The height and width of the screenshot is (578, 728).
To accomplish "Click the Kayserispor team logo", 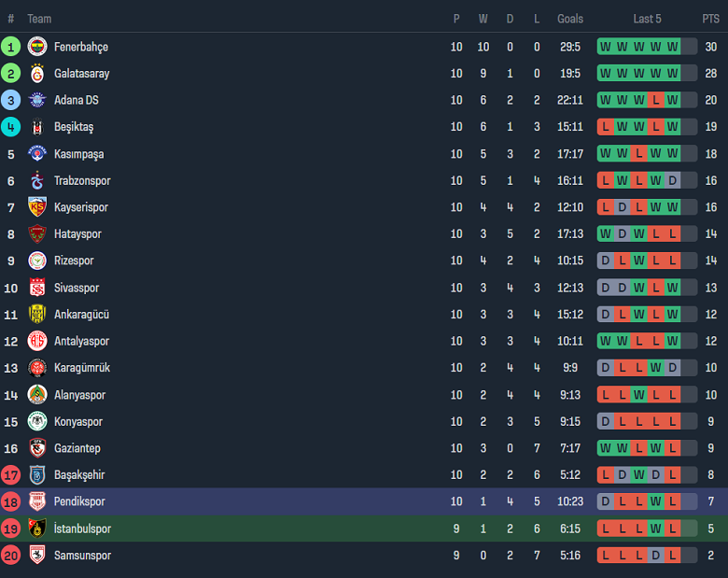I will coord(37,207).
